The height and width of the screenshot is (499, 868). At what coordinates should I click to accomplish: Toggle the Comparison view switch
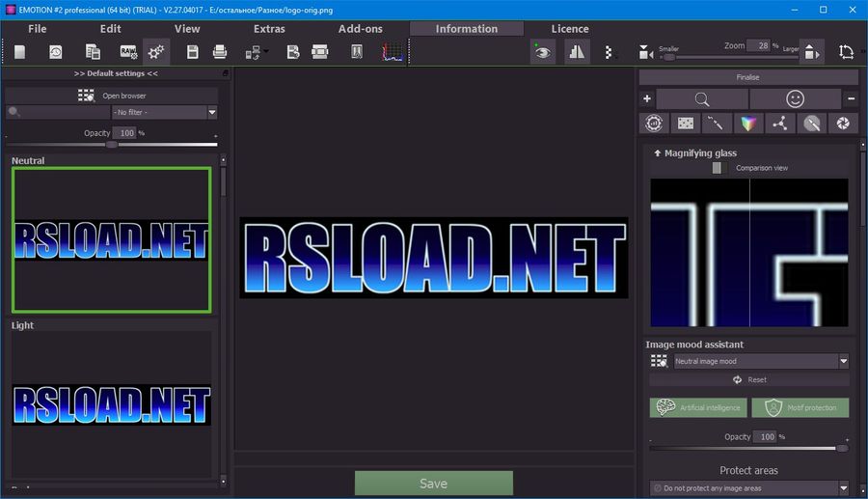[717, 168]
